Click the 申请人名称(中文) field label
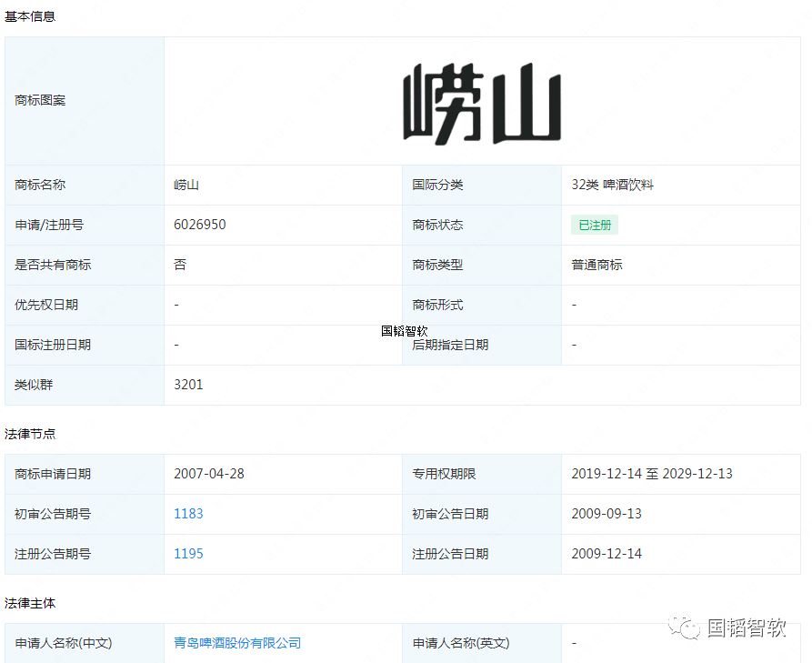 pyautogui.click(x=64, y=643)
